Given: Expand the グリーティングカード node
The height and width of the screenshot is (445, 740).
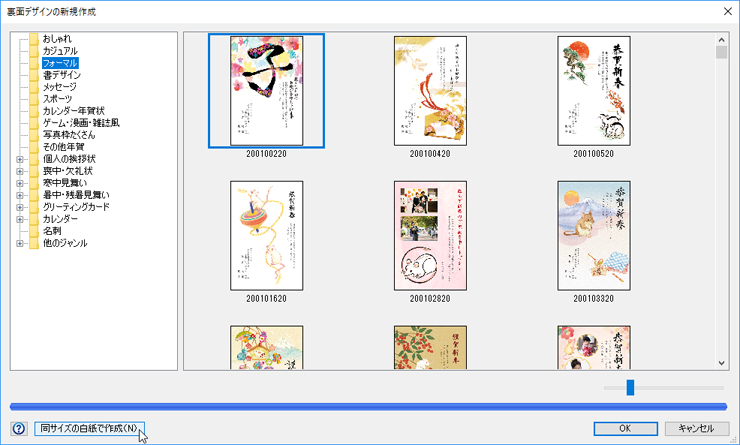Looking at the screenshot, I should [x=19, y=207].
